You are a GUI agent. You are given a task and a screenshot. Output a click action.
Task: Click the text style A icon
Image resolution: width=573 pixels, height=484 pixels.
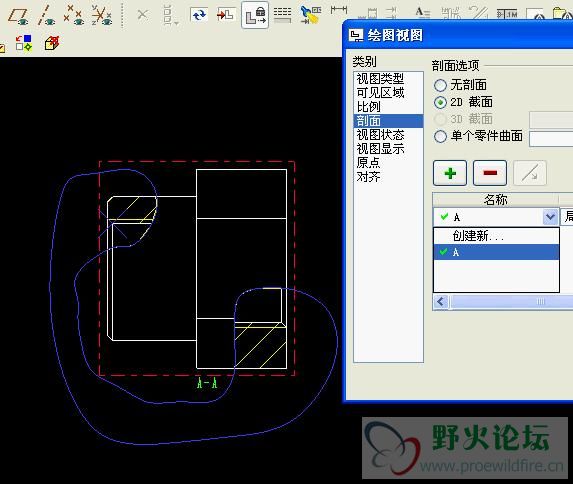coord(423,13)
